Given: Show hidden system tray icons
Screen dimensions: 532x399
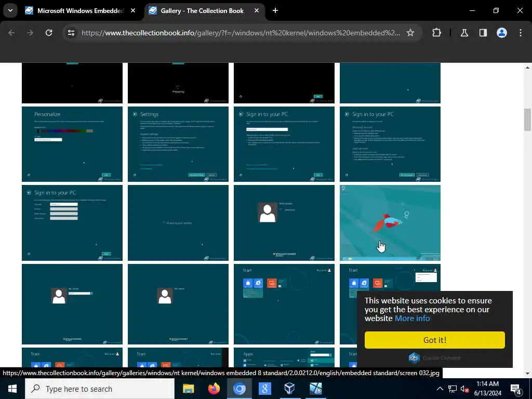Looking at the screenshot, I should tap(440, 389).
